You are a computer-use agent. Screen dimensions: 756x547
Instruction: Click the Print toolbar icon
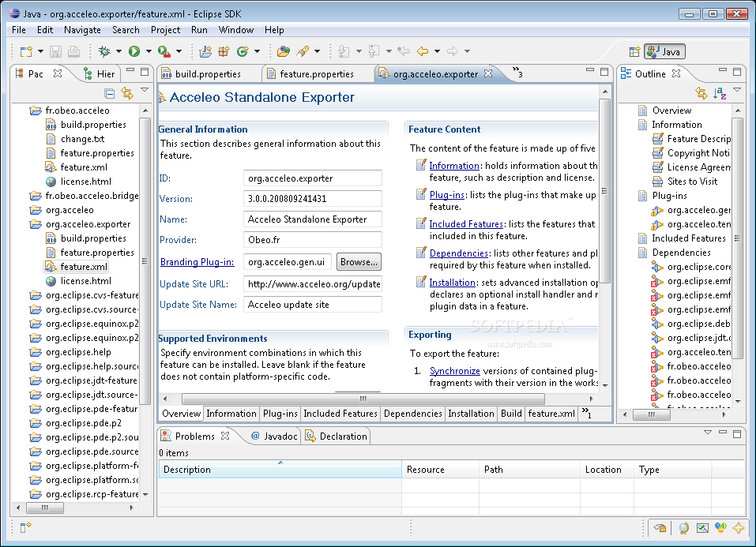pyautogui.click(x=73, y=51)
